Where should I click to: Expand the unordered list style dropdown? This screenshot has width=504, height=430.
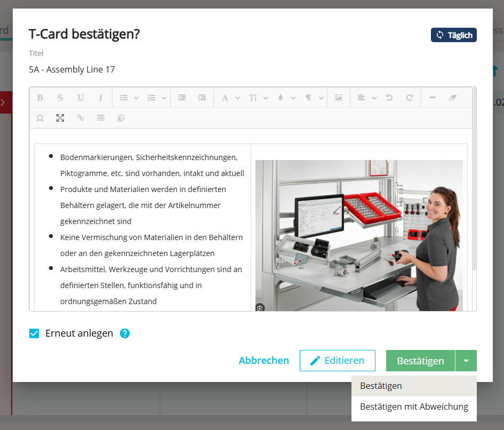click(x=136, y=98)
